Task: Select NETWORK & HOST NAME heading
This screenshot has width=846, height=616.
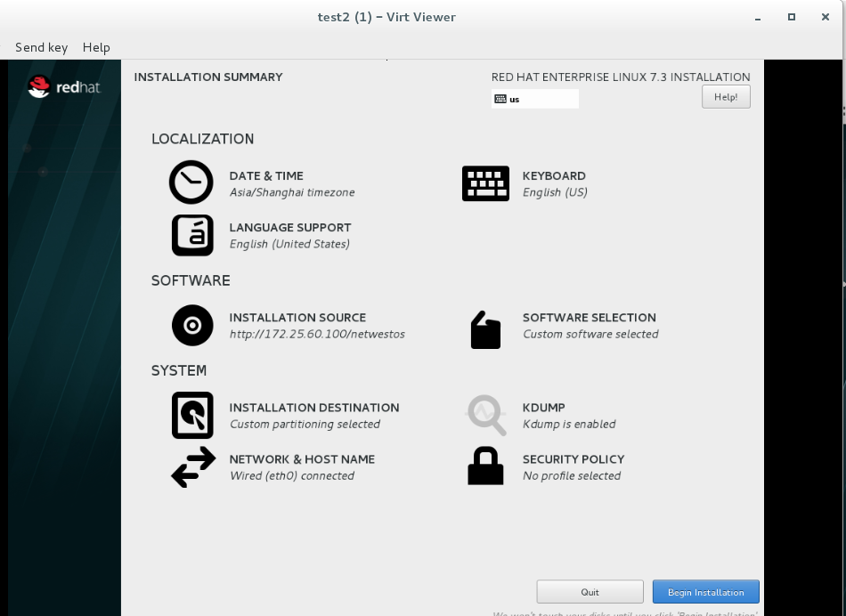Action: coord(302,459)
